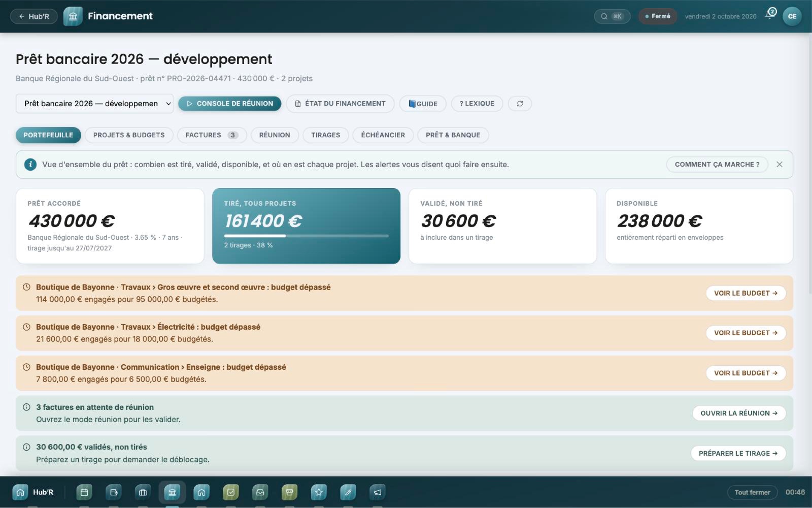View budget for the Enseigne alert

pyautogui.click(x=746, y=373)
